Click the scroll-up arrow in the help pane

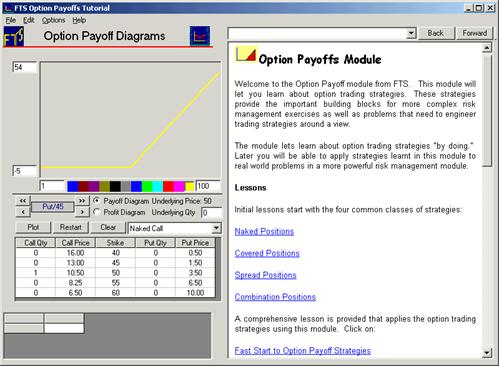(x=487, y=48)
